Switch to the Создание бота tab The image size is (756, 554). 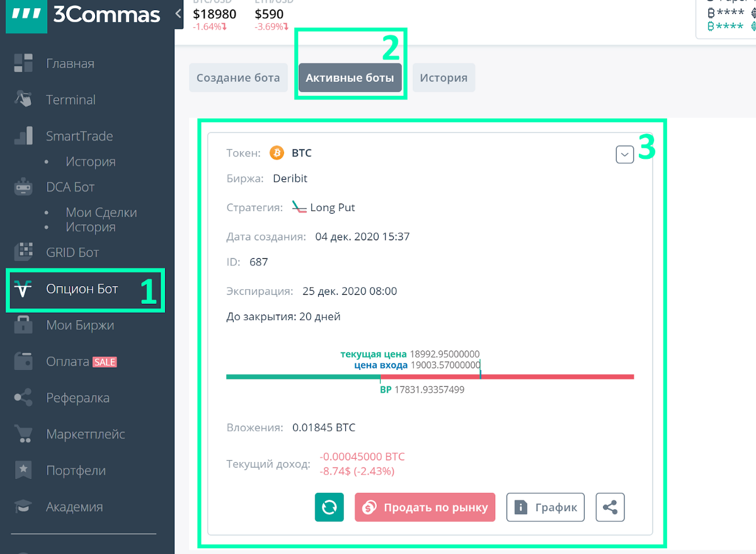(238, 78)
